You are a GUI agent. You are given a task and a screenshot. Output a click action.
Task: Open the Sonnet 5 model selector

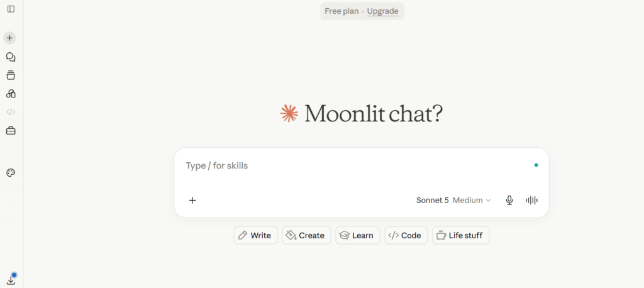coord(433,201)
